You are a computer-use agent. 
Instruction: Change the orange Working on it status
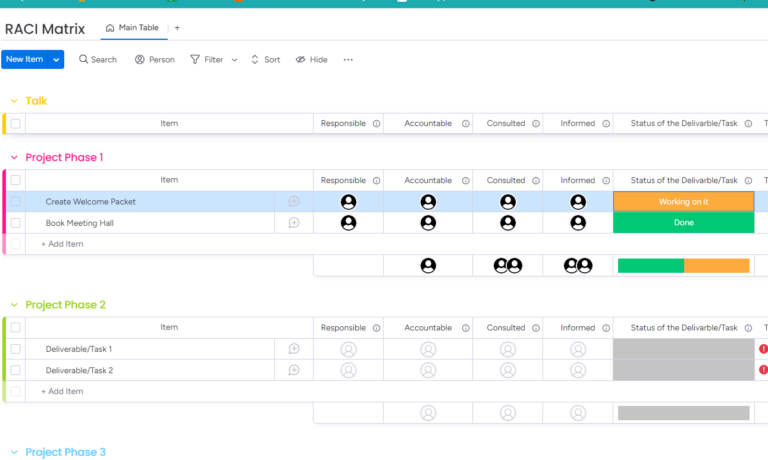683,202
